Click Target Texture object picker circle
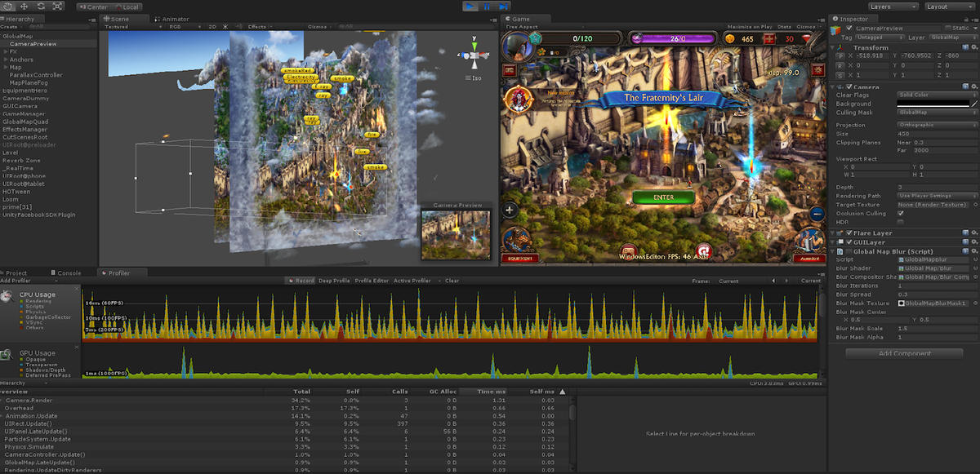This screenshot has height=474, width=980. tap(975, 205)
